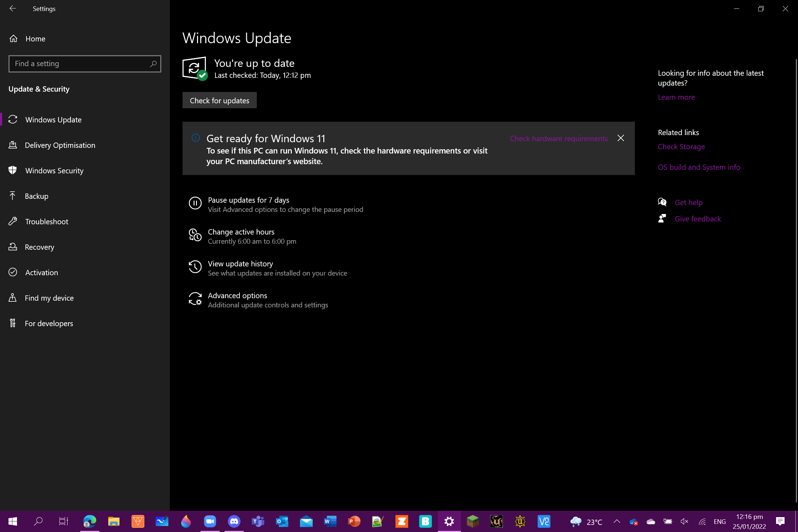The image size is (798, 532).
Task: Click the update history icon
Action: click(x=195, y=267)
